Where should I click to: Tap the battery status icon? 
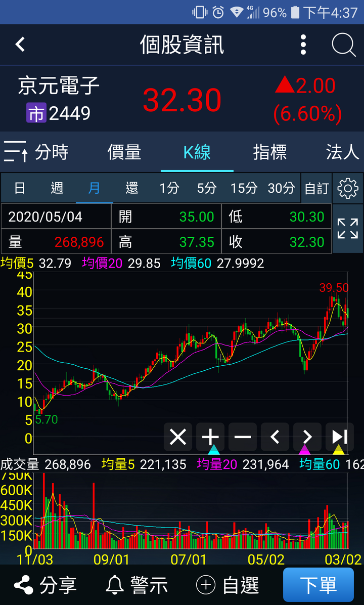(x=295, y=12)
